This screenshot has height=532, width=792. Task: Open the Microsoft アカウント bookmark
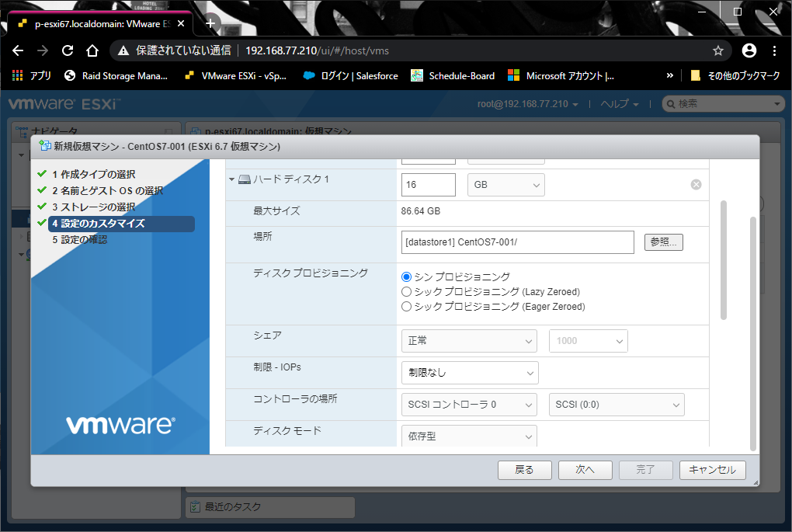(561, 76)
